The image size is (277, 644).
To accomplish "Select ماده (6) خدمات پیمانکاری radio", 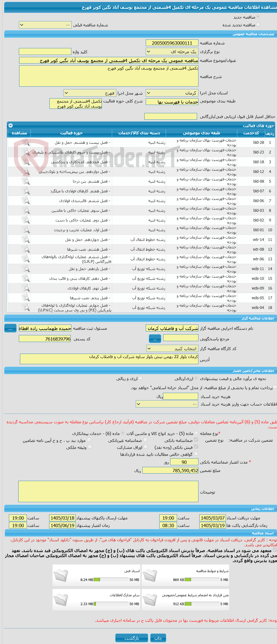I will [123, 433].
